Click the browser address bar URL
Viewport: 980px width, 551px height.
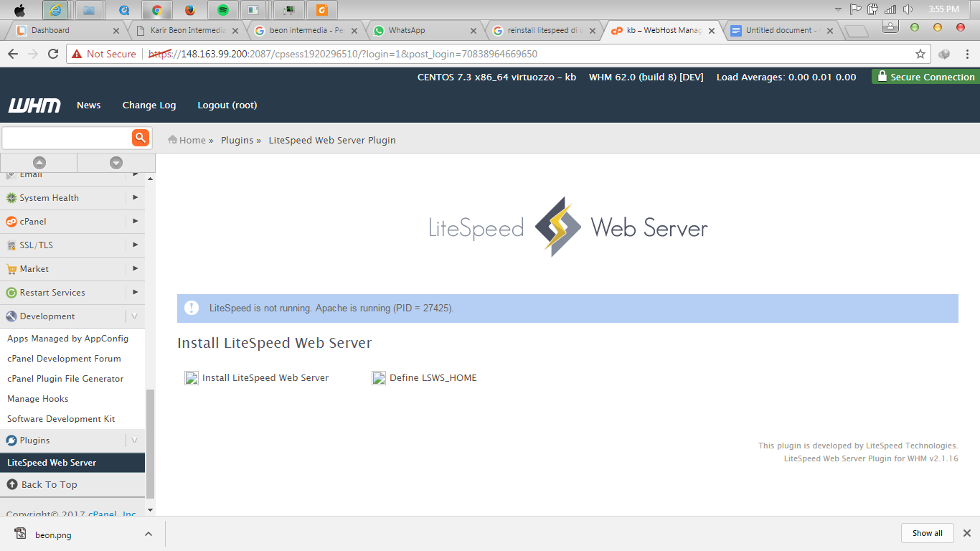tap(343, 54)
